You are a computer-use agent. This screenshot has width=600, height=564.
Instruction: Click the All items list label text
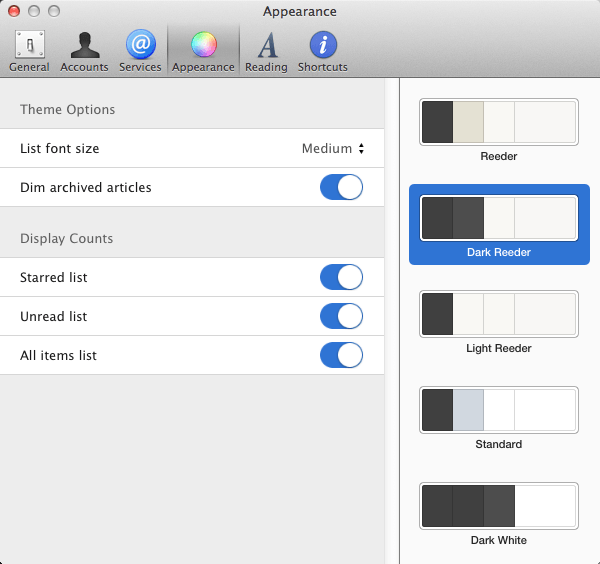click(58, 355)
